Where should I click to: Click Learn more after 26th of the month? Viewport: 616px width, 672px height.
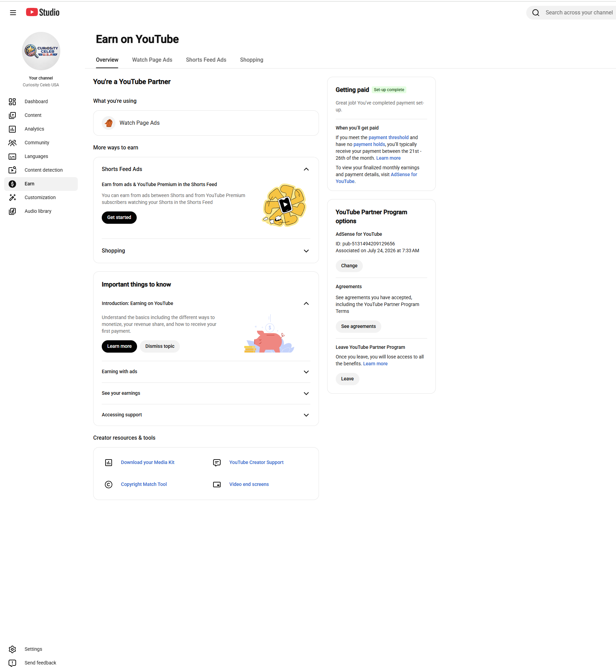pyautogui.click(x=389, y=158)
